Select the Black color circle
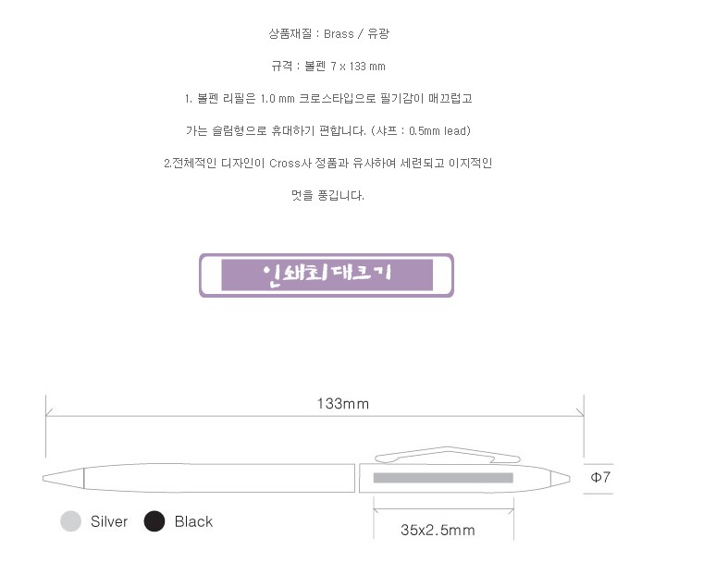Screen dimensions: 728x562 (x=154, y=521)
